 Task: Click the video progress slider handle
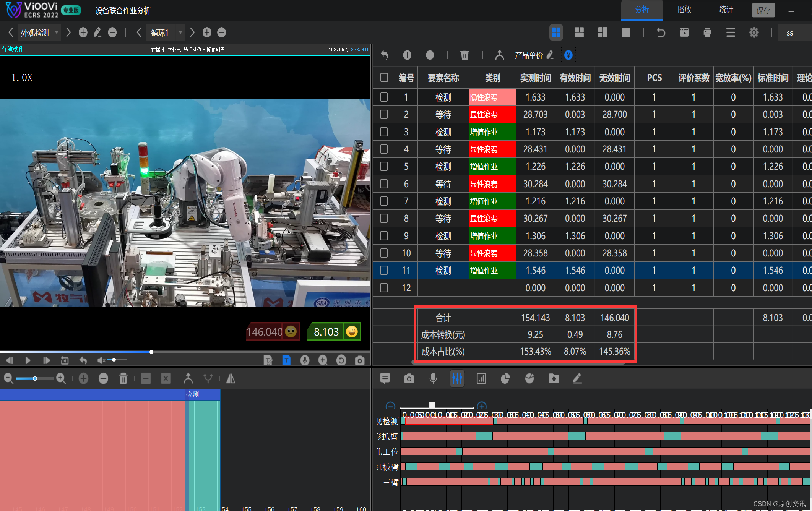151,352
